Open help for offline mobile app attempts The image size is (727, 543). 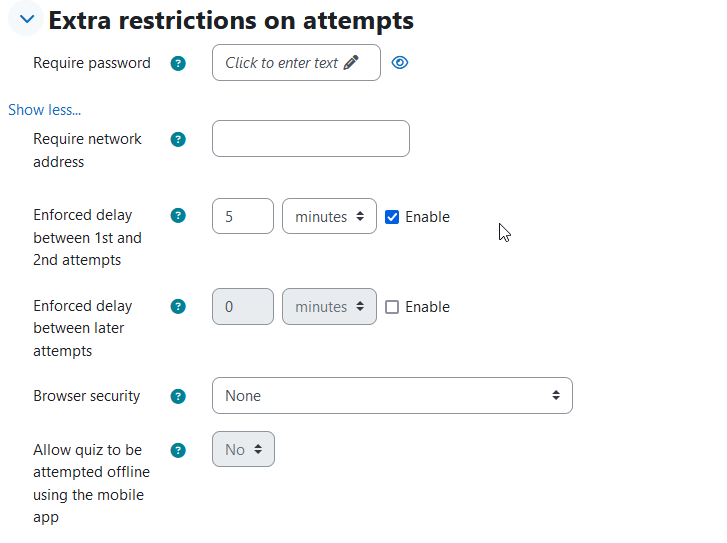pyautogui.click(x=178, y=450)
